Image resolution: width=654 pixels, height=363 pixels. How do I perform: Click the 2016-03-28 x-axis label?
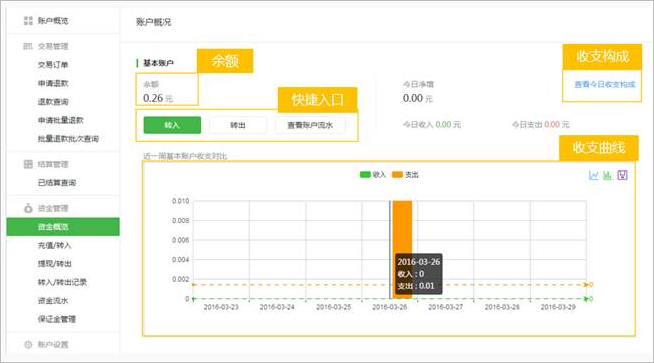pos(502,307)
